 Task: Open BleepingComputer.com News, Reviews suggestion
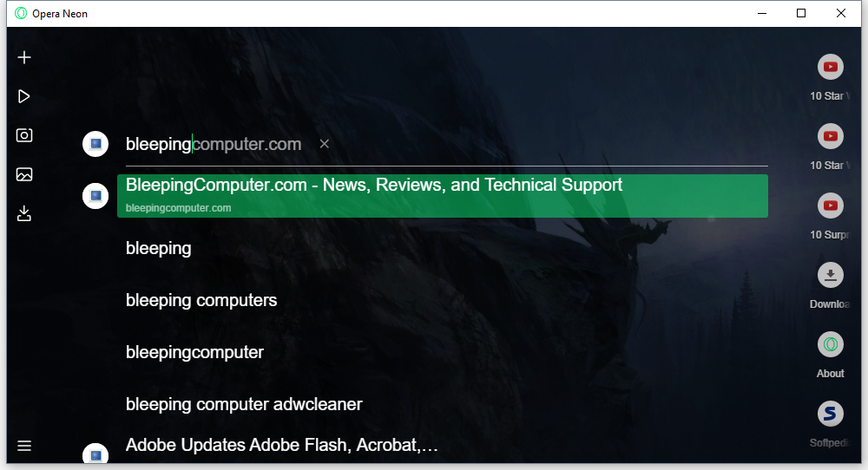click(x=443, y=196)
